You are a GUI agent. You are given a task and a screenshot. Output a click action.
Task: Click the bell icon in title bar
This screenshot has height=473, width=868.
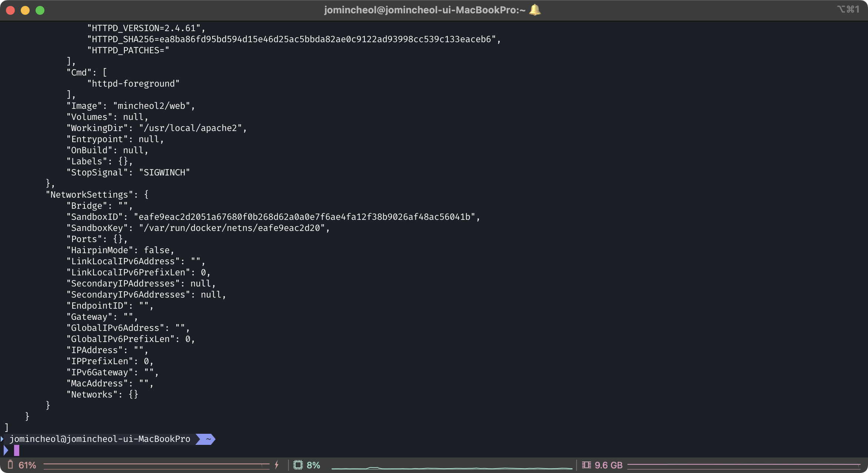pyautogui.click(x=535, y=10)
